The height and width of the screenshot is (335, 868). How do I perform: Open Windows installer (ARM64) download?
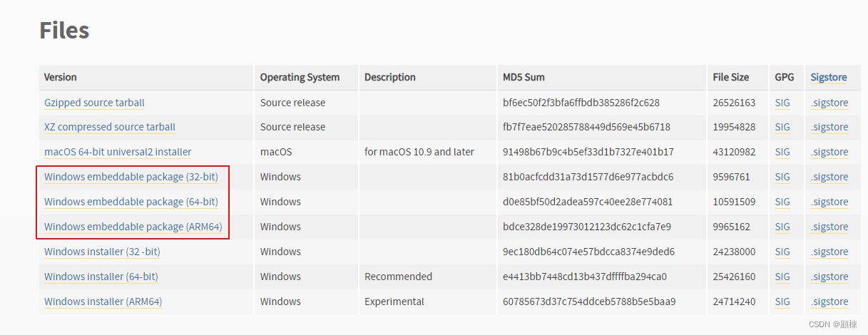click(x=103, y=301)
